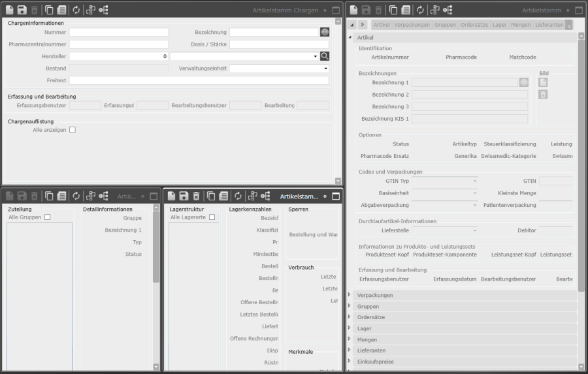The image size is (588, 374).
Task: Click the next record arrow button left of the tabs
Action: [x=363, y=25]
